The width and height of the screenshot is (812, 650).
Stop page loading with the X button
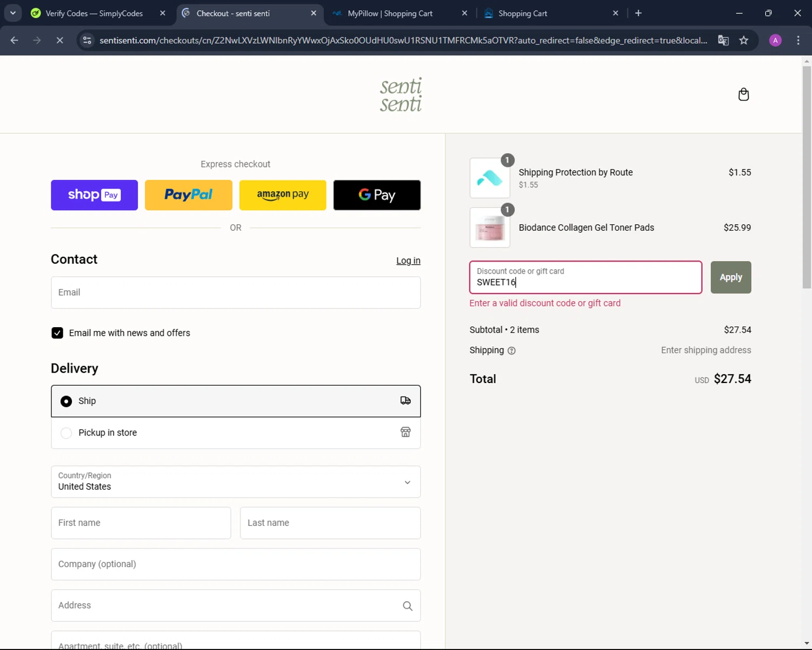click(60, 40)
